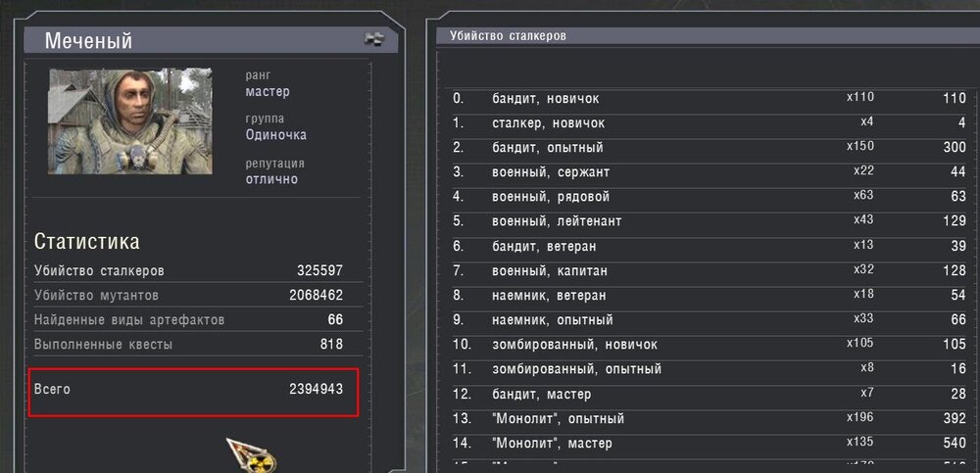Screen dimensions: 980x473
Task: Click the value 2068462
Action: click(316, 295)
